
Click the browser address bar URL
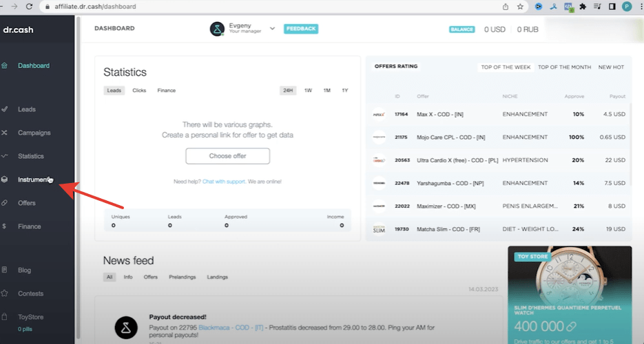coord(95,7)
